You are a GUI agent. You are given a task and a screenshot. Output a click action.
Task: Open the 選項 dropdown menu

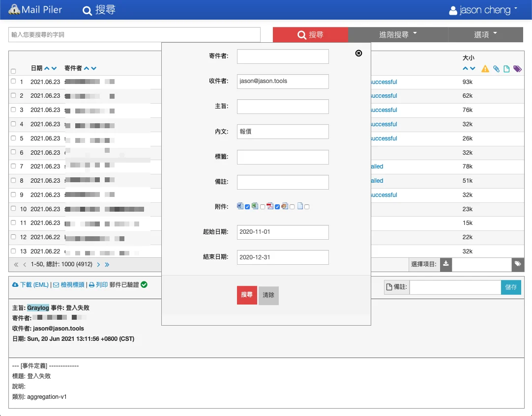[485, 34]
